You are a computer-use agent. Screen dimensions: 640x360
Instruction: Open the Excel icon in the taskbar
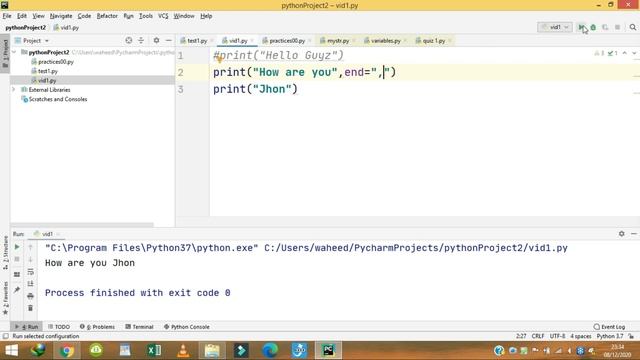(x=154, y=350)
